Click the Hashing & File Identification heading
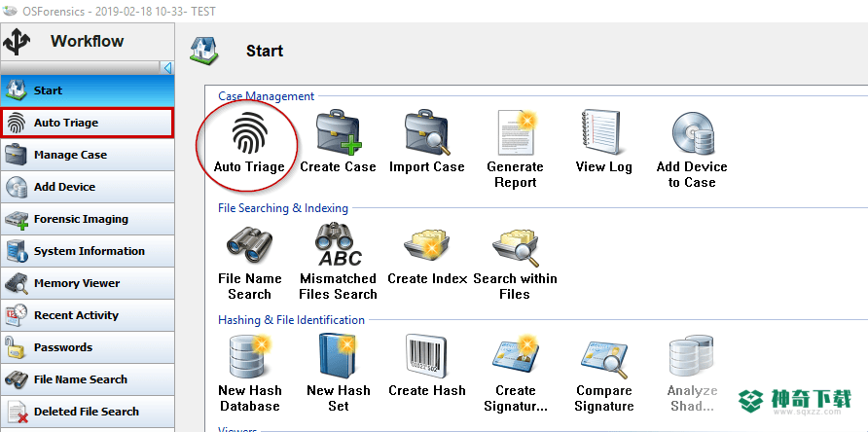Screen dimensions: 868x432 (x=291, y=320)
